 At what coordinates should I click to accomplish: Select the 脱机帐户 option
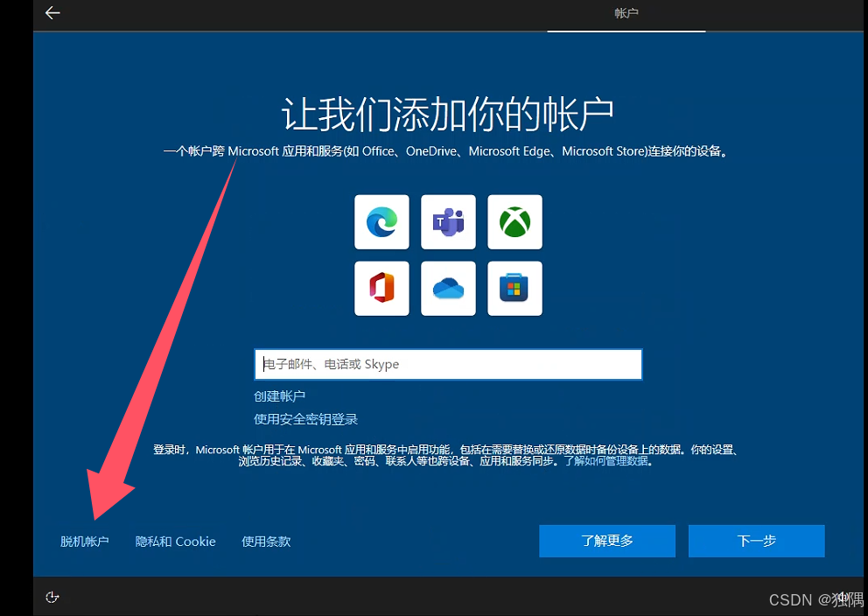[x=85, y=542]
